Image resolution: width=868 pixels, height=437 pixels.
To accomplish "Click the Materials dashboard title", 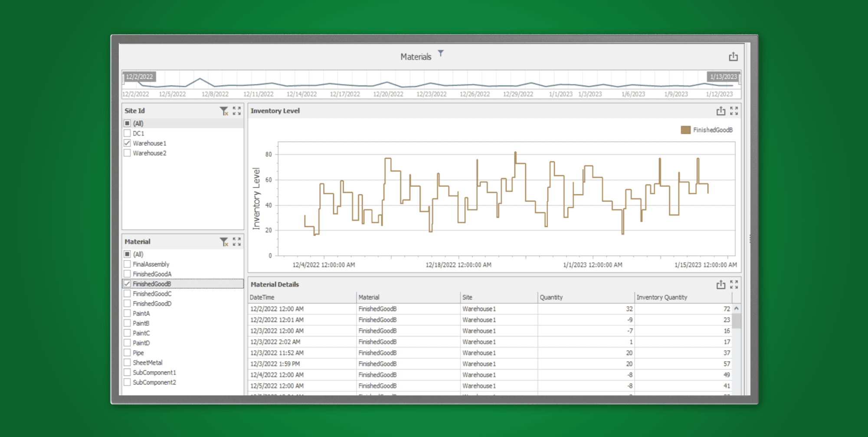I will [x=416, y=56].
